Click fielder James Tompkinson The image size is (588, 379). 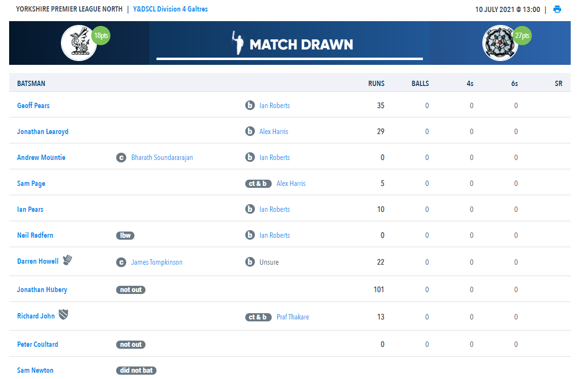tap(156, 262)
